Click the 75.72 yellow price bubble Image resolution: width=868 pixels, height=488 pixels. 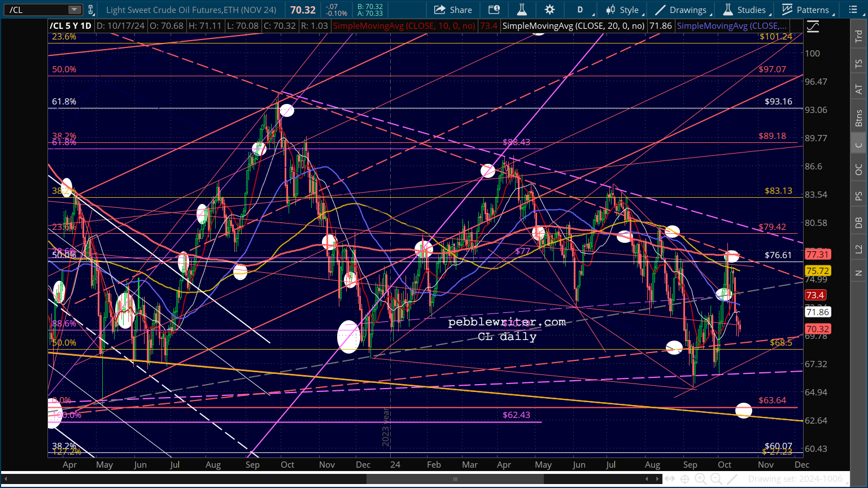click(817, 271)
